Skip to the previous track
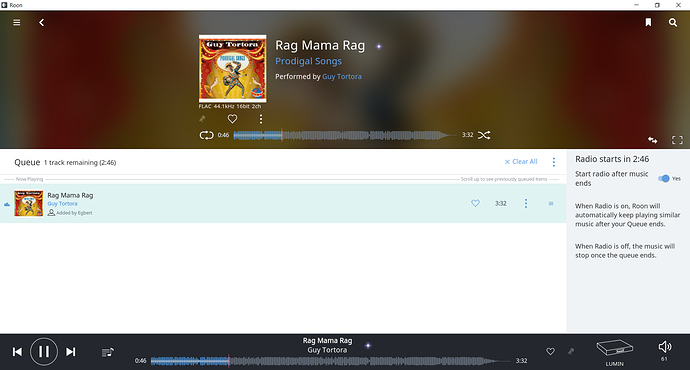Viewport: 690px width, 370px height. pos(17,352)
